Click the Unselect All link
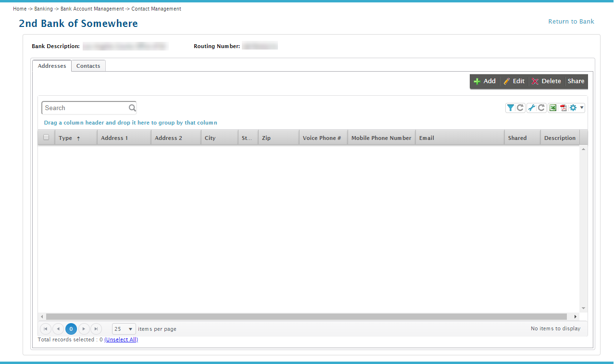Viewport: 614px width, 364px height. (x=121, y=339)
